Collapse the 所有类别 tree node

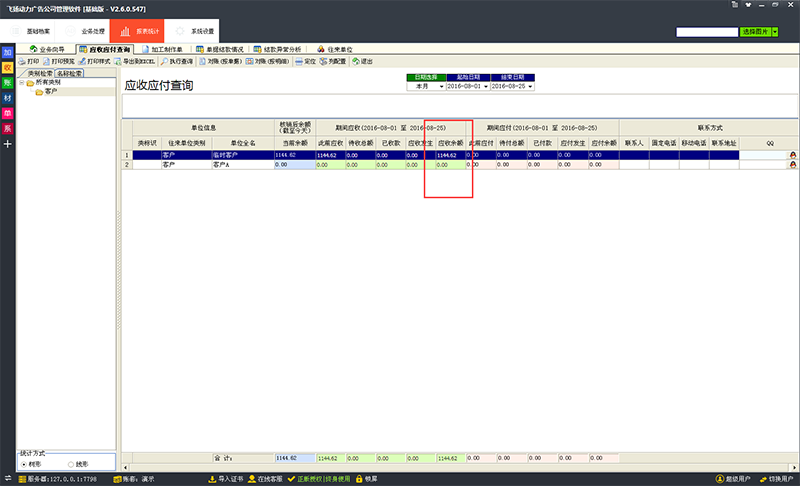(23, 82)
